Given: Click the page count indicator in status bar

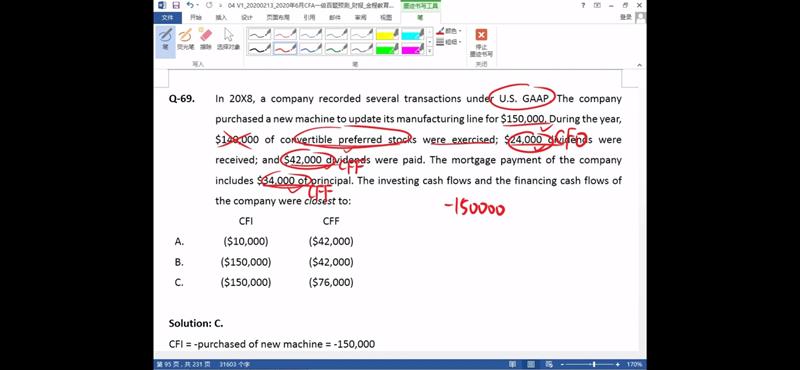Looking at the screenshot, I should coord(182,365).
